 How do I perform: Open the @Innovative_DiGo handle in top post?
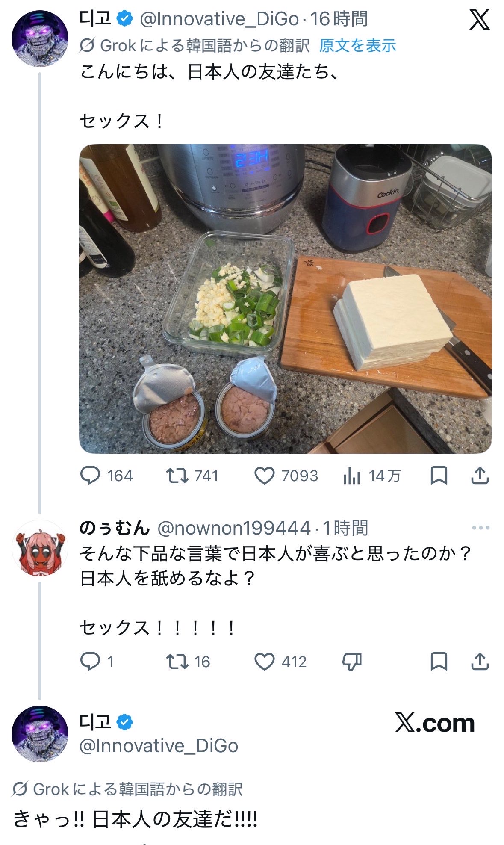(x=219, y=19)
